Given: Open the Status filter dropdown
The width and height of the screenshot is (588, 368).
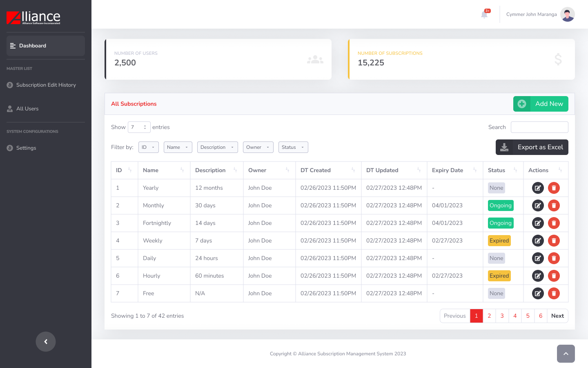Looking at the screenshot, I should pos(293,147).
